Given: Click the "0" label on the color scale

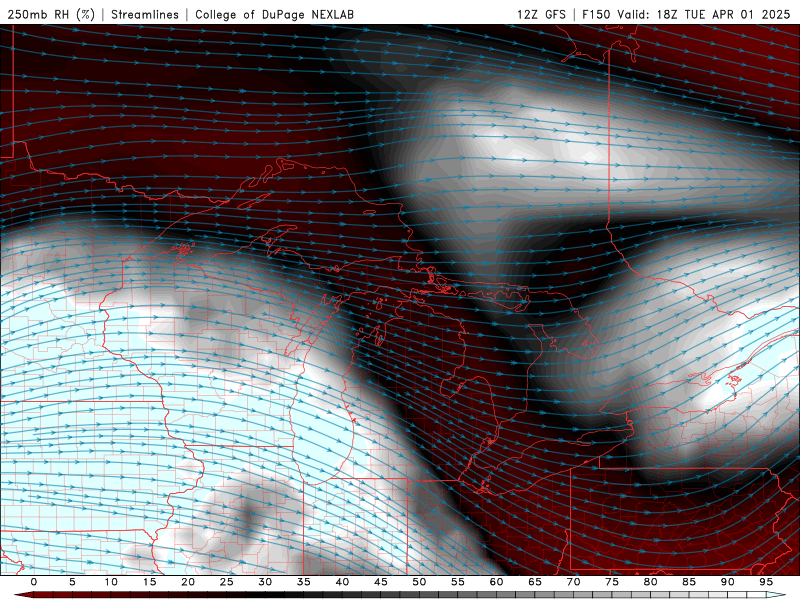Looking at the screenshot, I should click(x=34, y=582).
